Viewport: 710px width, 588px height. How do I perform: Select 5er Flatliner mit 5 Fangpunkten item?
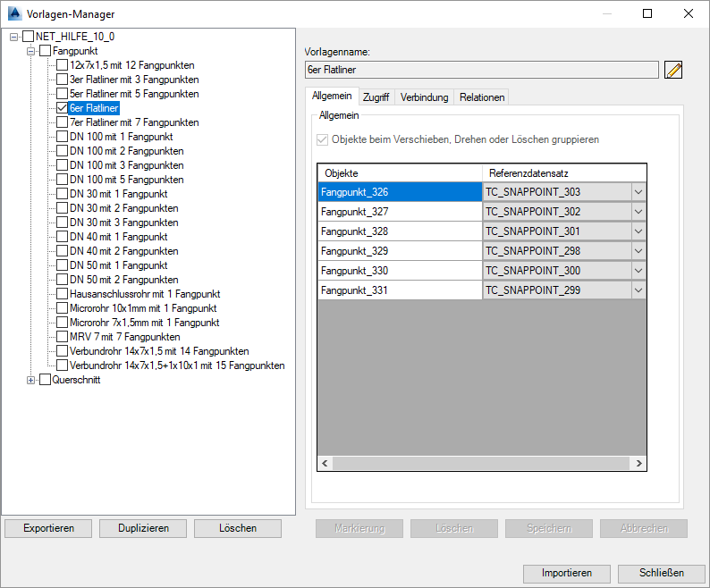coord(134,94)
